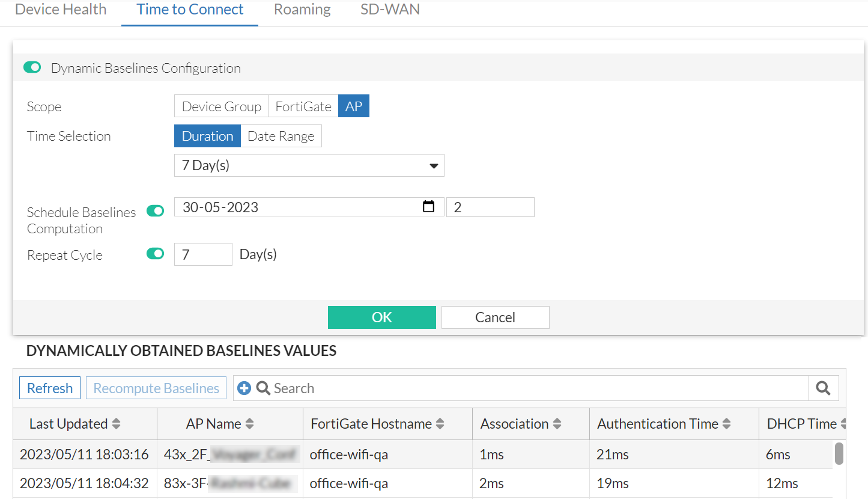
Task: Toggle the Repeat Cycle switch
Action: point(156,254)
